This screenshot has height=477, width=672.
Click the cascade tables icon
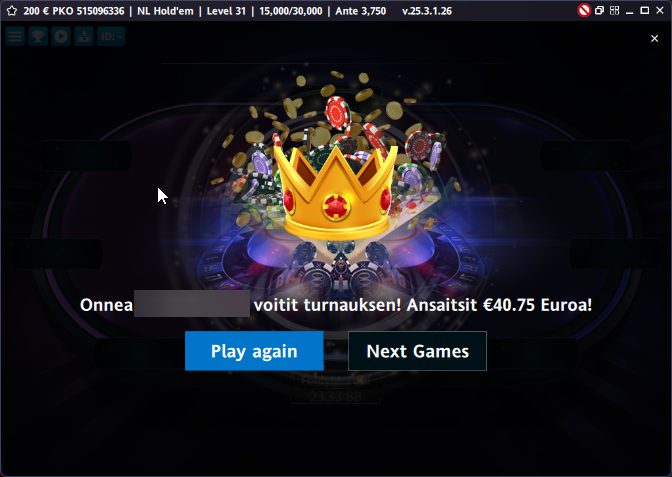point(599,10)
